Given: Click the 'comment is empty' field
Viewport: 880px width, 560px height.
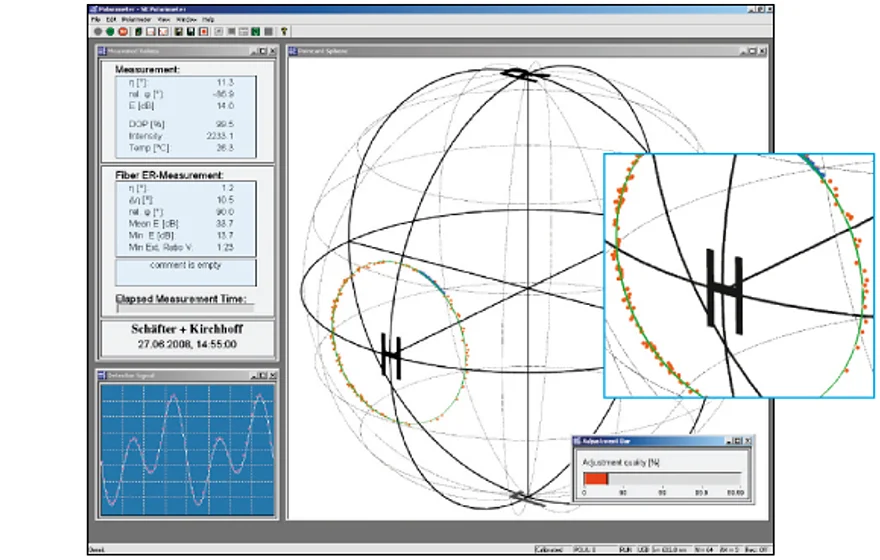Looking at the screenshot, I should pos(185,271).
